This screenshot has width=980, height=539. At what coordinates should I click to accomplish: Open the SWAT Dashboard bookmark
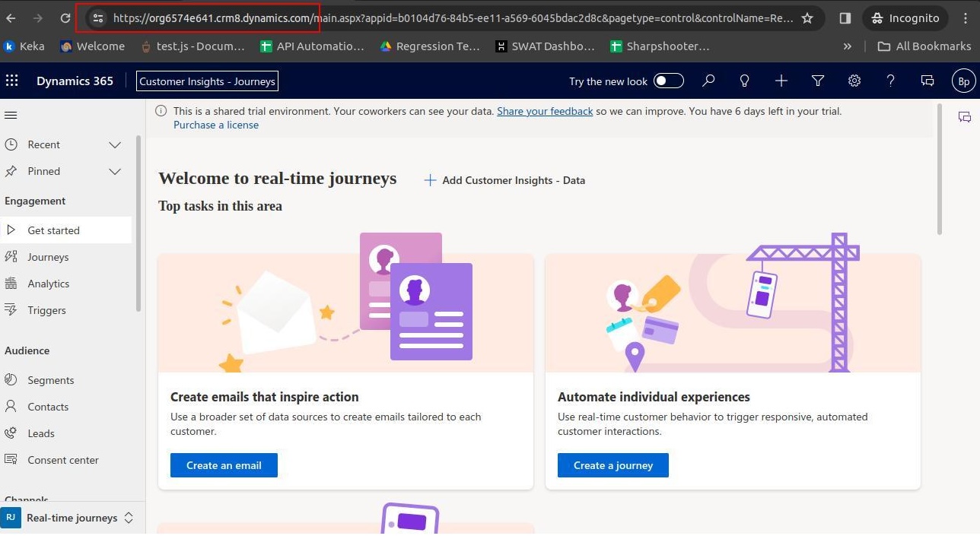point(545,46)
